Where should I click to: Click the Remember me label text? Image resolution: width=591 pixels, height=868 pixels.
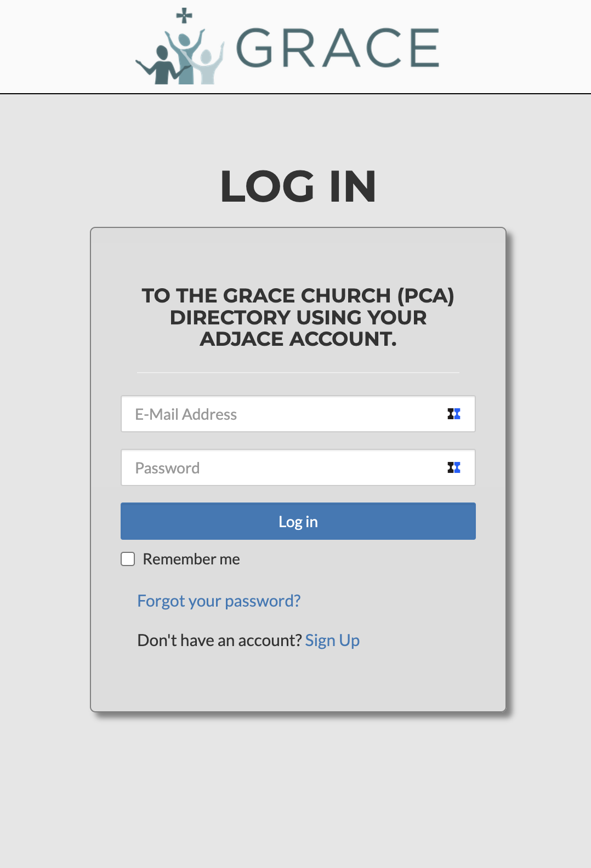click(191, 559)
